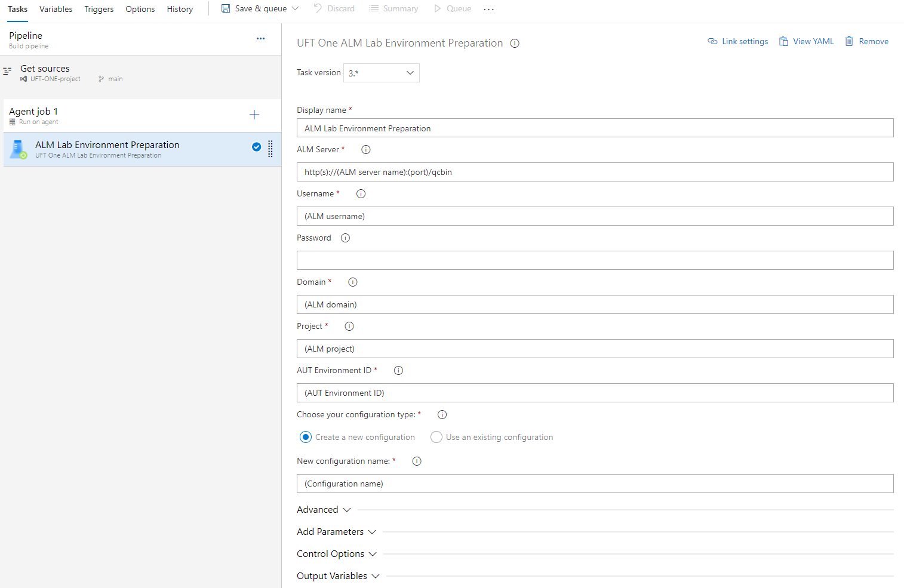Open the toolbar more actions ellipsis
Image resolution: width=904 pixels, height=588 pixels.
pyautogui.click(x=488, y=10)
